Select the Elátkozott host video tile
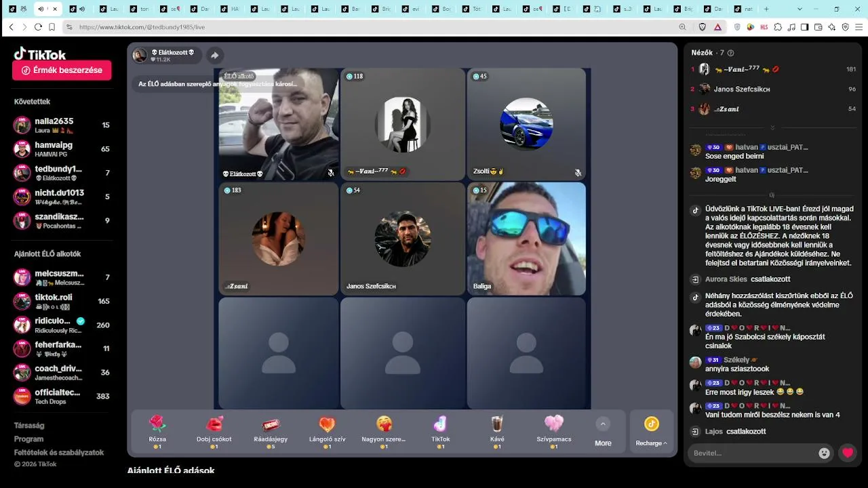Image resolution: width=868 pixels, height=488 pixels. pos(278,124)
